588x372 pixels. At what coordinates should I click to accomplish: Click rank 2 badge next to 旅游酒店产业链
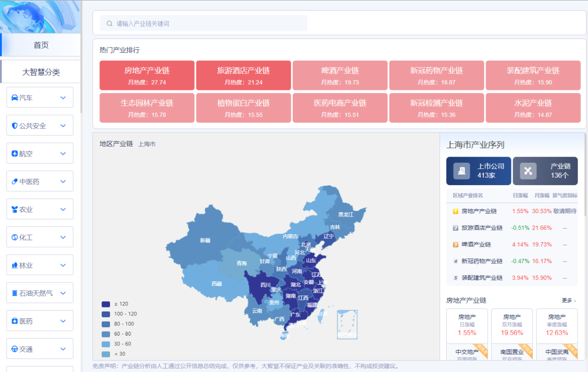456,228
